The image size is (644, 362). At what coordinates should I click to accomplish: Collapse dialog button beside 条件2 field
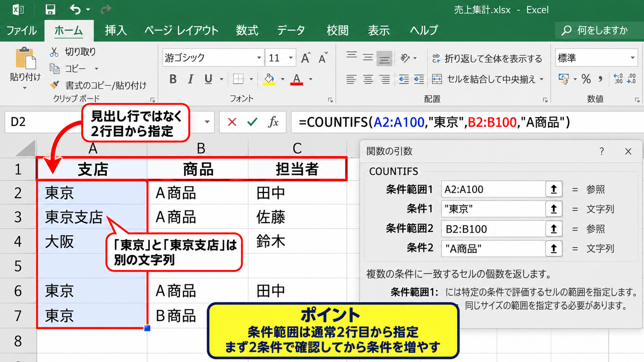553,249
